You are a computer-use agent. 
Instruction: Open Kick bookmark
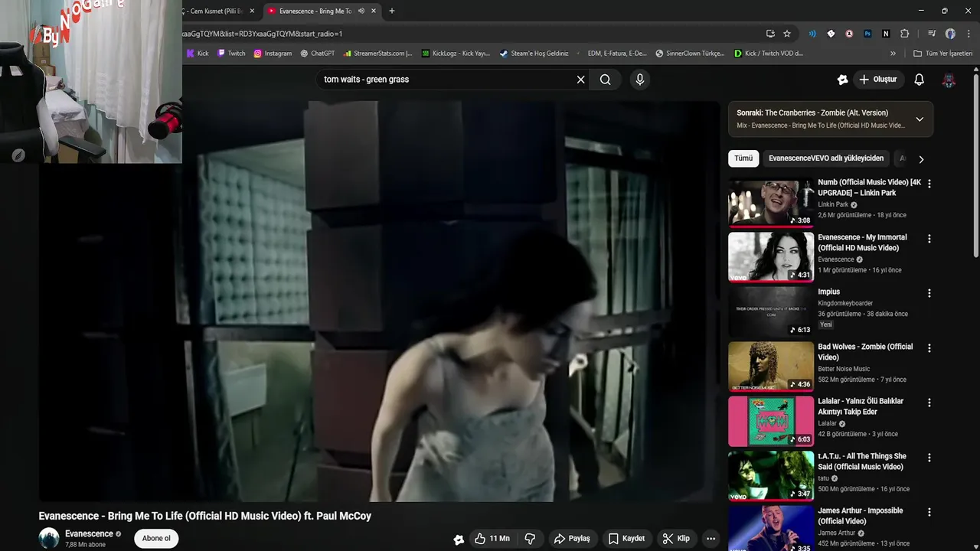click(198, 54)
